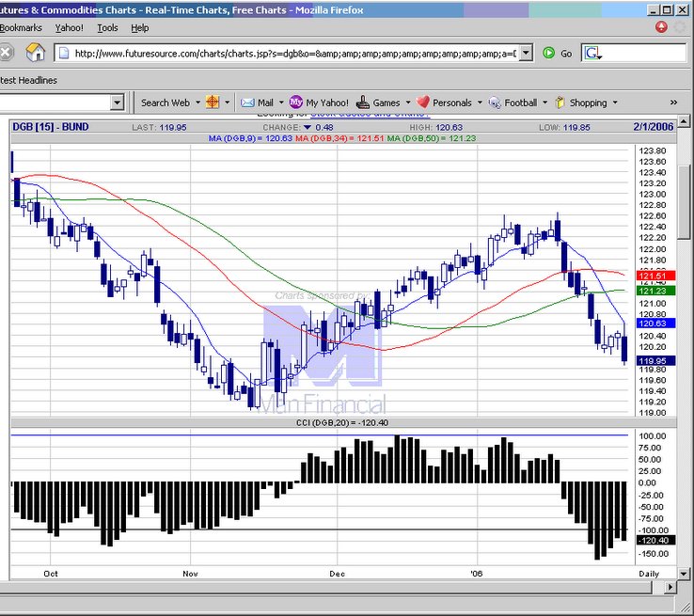This screenshot has height=616, width=694.
Task: Click the red 121.51 price tag
Action: pyautogui.click(x=656, y=276)
